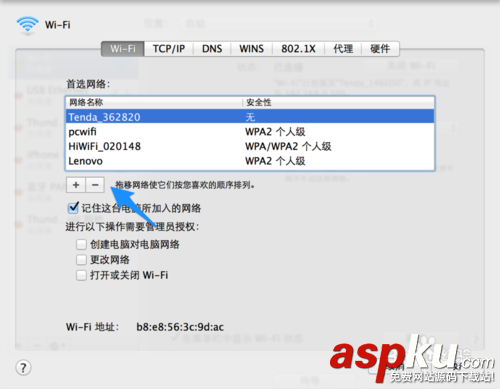Open the WINS tab
The image size is (500, 389).
pyautogui.click(x=251, y=49)
